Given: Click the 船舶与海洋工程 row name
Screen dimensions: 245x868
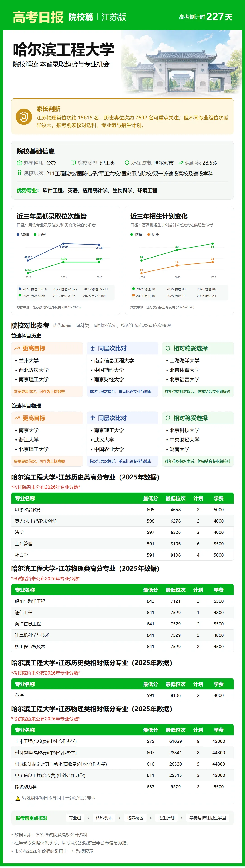Looking at the screenshot, I should click(x=30, y=601).
